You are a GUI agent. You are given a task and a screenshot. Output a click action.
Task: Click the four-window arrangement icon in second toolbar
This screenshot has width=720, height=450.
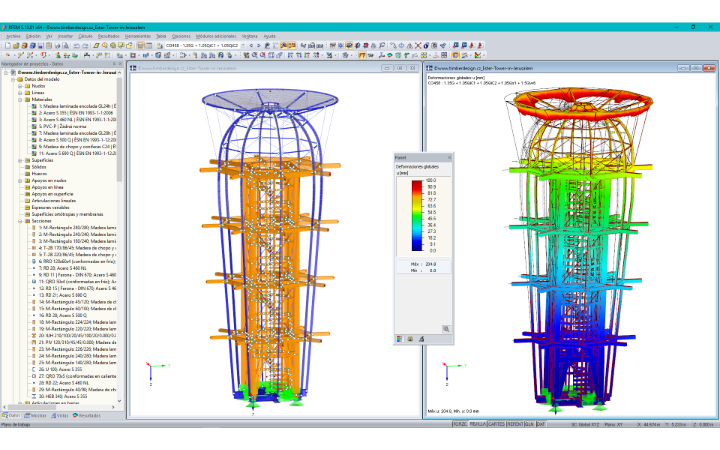point(444,55)
